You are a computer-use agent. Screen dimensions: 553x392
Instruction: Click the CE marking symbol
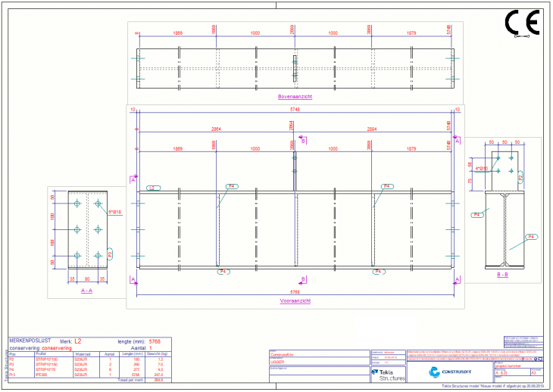tap(522, 24)
